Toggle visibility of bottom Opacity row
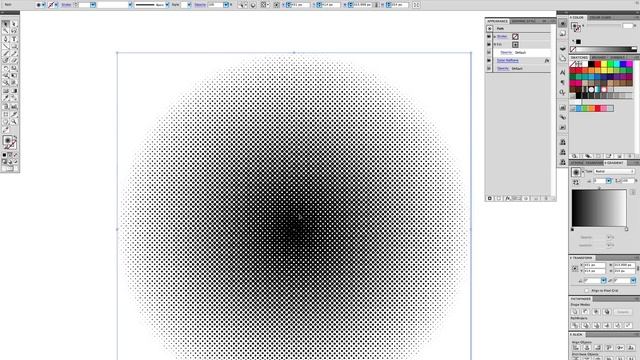Image resolution: width=640 pixels, height=360 pixels. [489, 68]
